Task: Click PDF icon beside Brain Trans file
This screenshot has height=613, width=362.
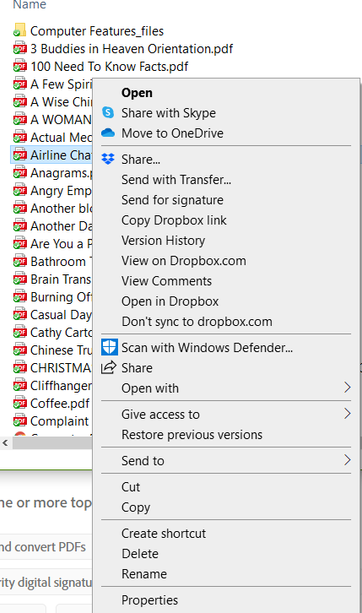Action: [x=20, y=279]
